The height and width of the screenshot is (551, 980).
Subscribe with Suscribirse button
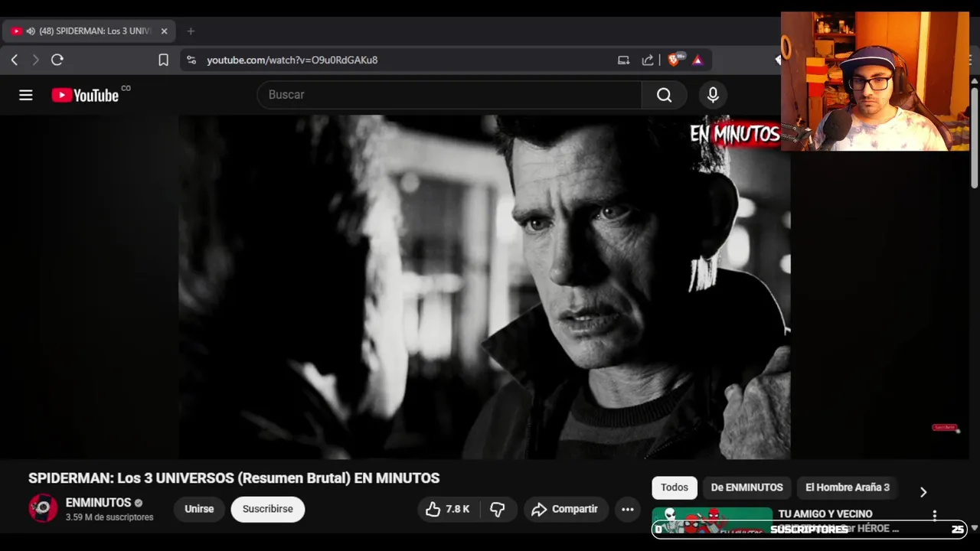point(268,509)
